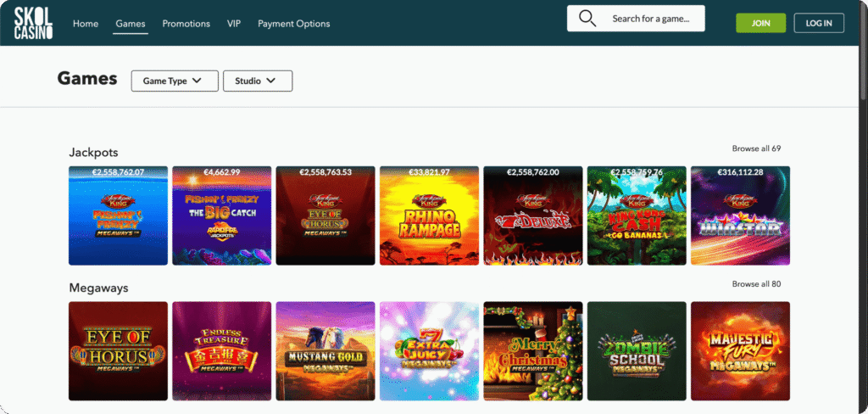
Task: Focus the Search for a game field
Action: click(636, 19)
